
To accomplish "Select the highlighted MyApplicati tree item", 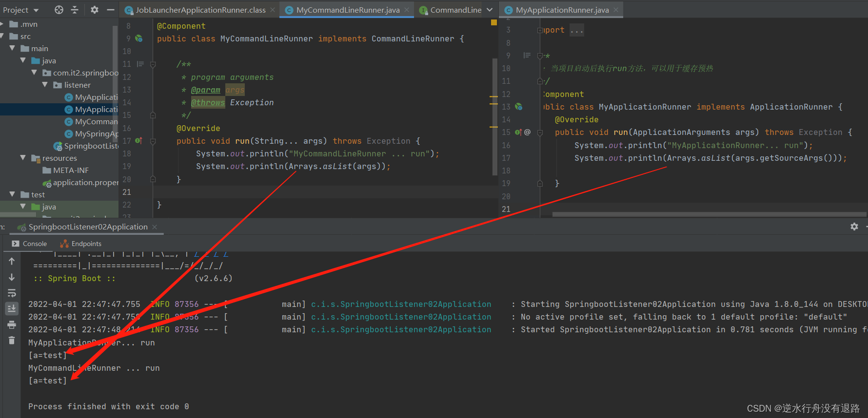I will [91, 109].
